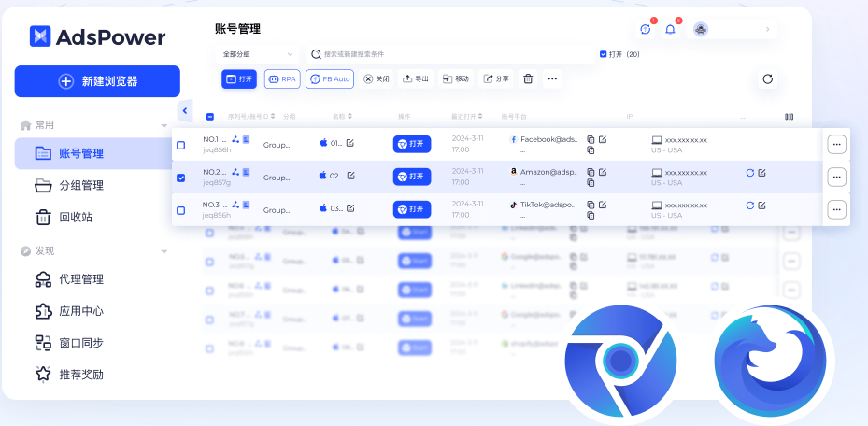
Task: Click 打开 button for row NO.1
Action: (412, 144)
